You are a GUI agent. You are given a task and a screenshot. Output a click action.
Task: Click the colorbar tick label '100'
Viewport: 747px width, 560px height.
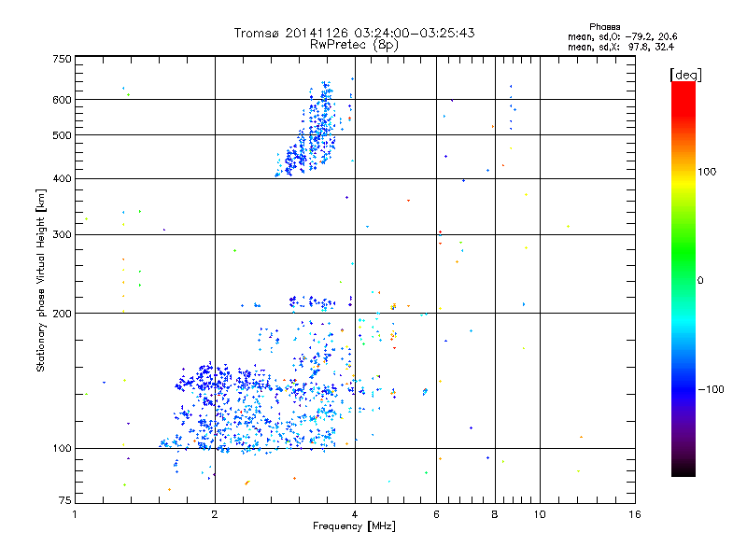pyautogui.click(x=707, y=172)
